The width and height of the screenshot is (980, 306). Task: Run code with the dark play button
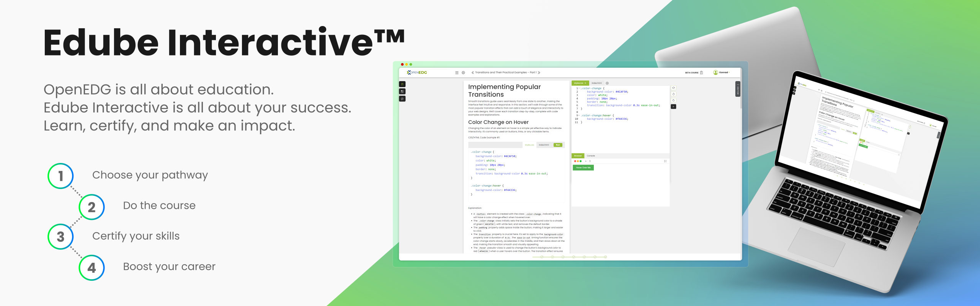click(673, 107)
